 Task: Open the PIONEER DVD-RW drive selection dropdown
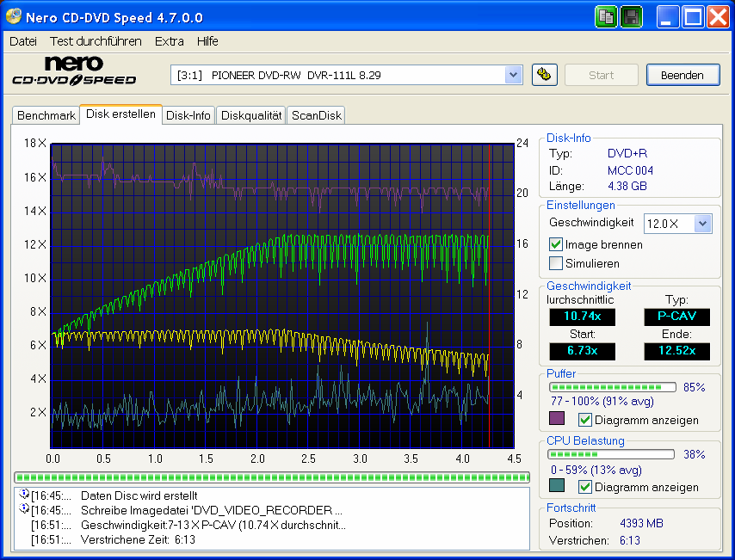tap(514, 75)
